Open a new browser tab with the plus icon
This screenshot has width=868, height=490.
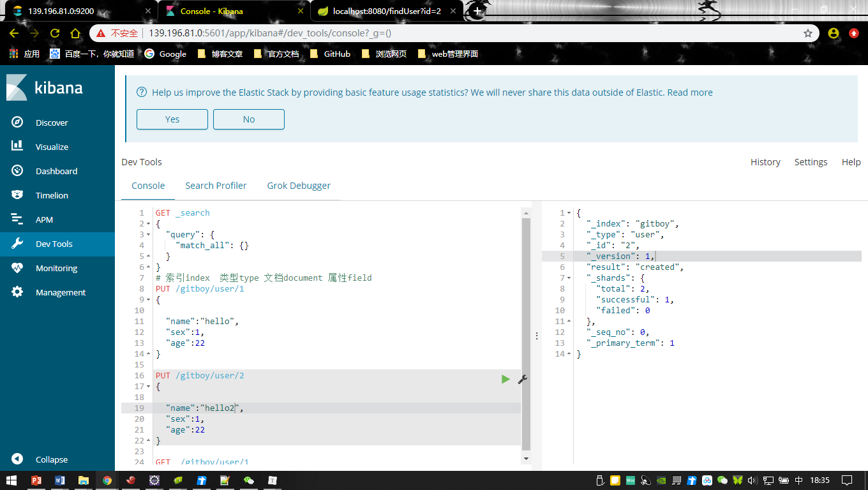477,11
